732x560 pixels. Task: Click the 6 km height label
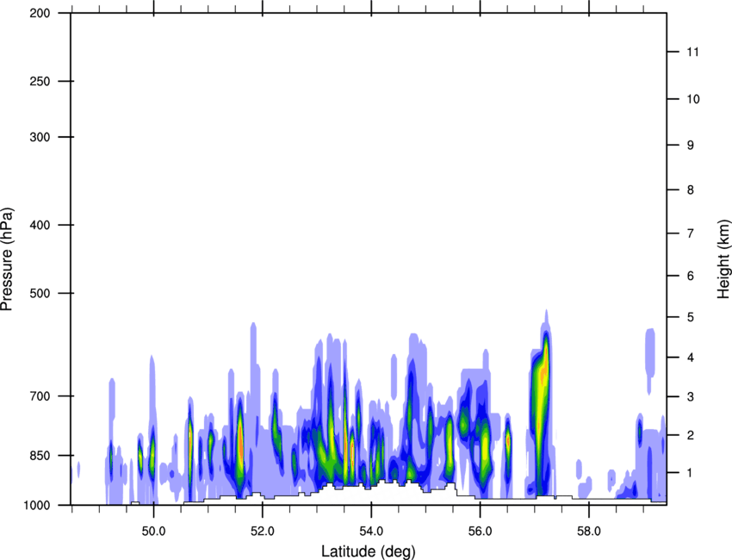(x=691, y=276)
